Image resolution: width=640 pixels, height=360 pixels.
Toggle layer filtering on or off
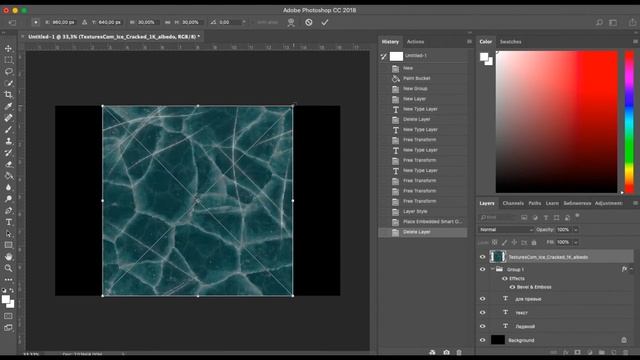coord(577,216)
